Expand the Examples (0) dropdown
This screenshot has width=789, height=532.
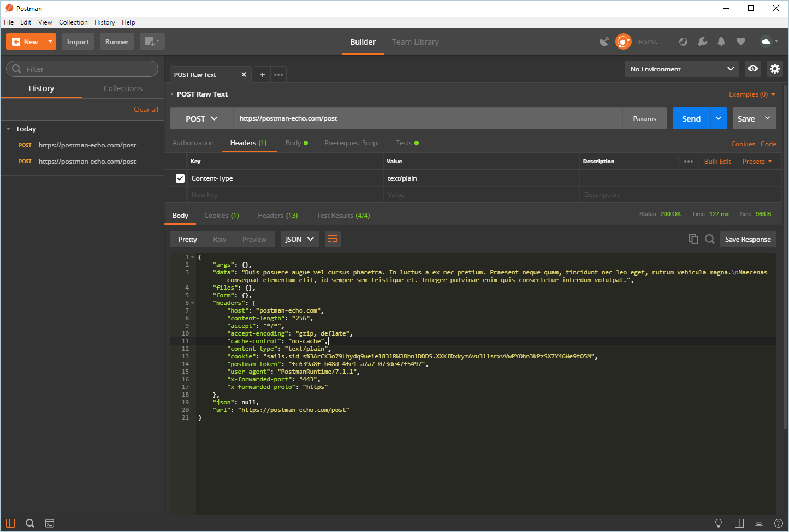pos(752,94)
